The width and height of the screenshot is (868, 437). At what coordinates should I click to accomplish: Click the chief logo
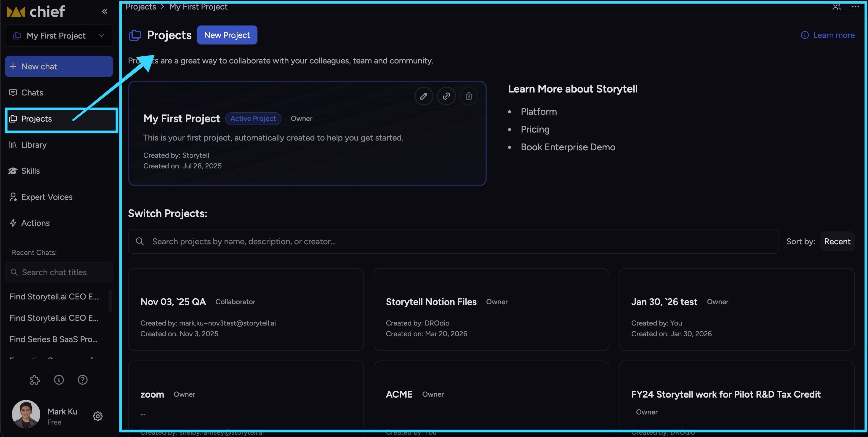[x=36, y=12]
